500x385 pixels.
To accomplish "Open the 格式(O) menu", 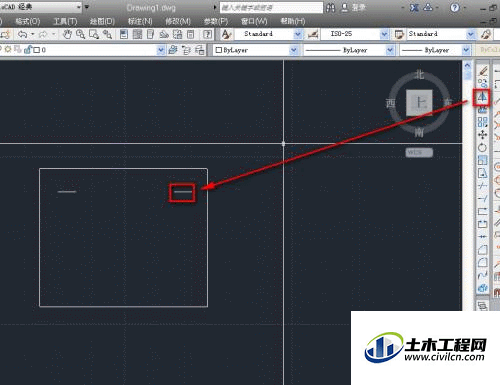I will [x=28, y=21].
